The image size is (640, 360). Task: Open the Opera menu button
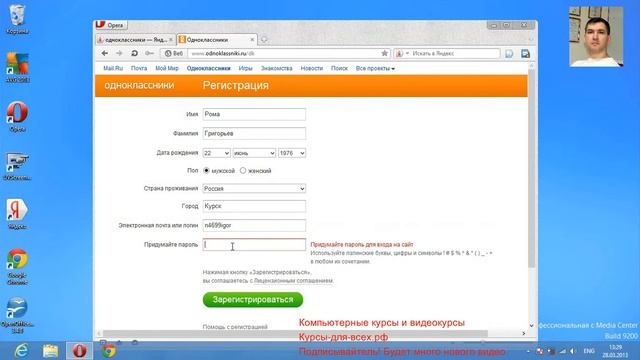111,25
